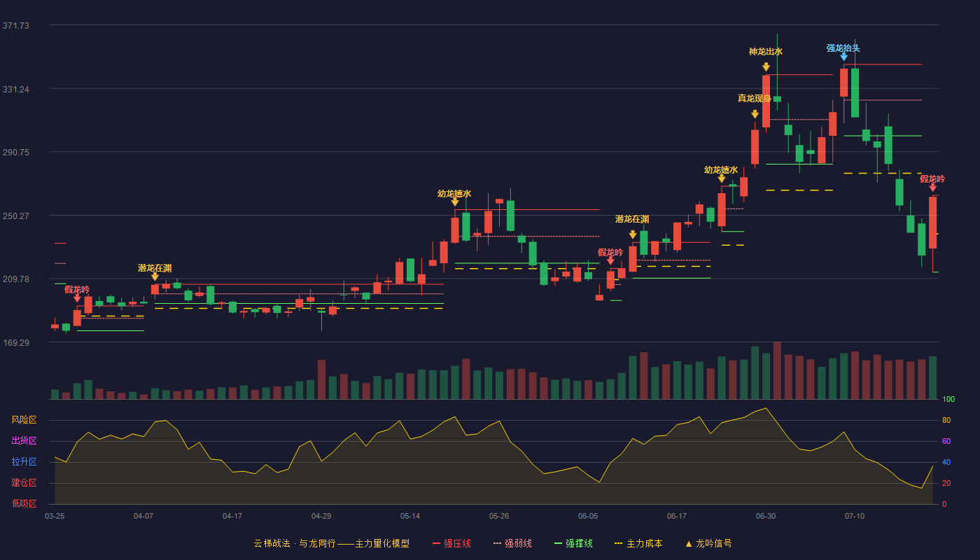The width and height of the screenshot is (980, 560).
Task: Click the 06-17 date label
Action: [x=677, y=516]
